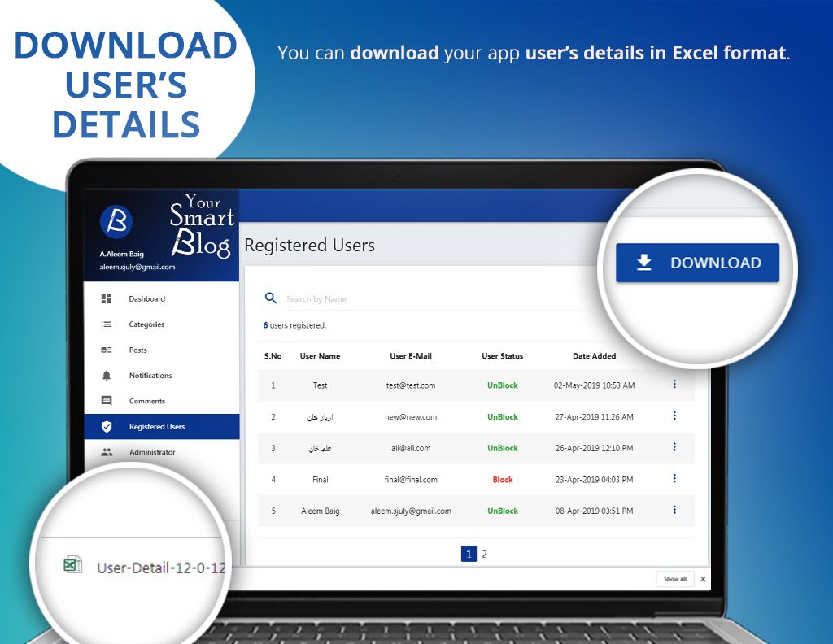Click the DOWNLOAD button
The image size is (833, 644).
[697, 263]
